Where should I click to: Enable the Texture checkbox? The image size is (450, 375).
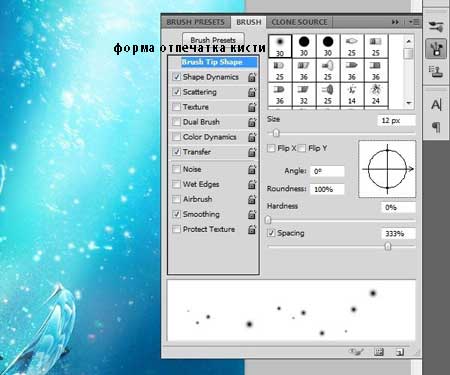(177, 107)
